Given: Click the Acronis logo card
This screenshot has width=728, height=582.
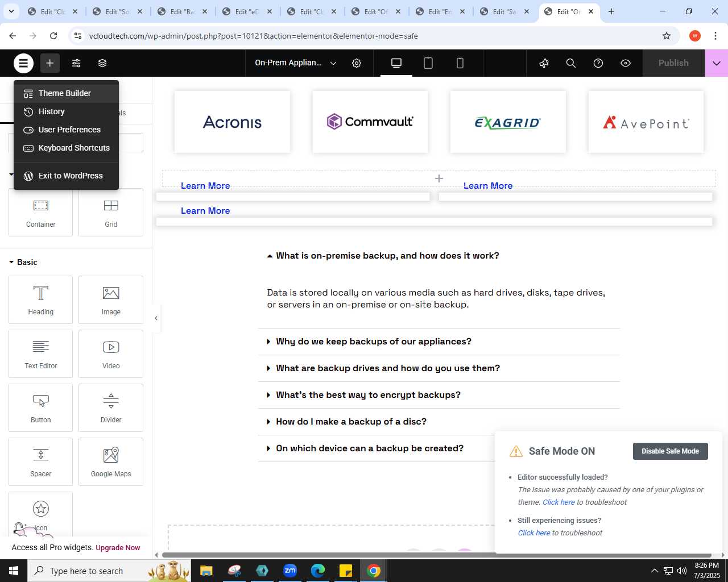Looking at the screenshot, I should [x=232, y=122].
